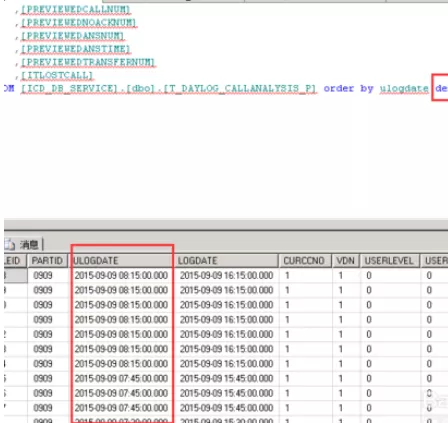The width and height of the screenshot is (448, 423).
Task: Click the 'order by' keyword in query
Action: tap(348, 89)
